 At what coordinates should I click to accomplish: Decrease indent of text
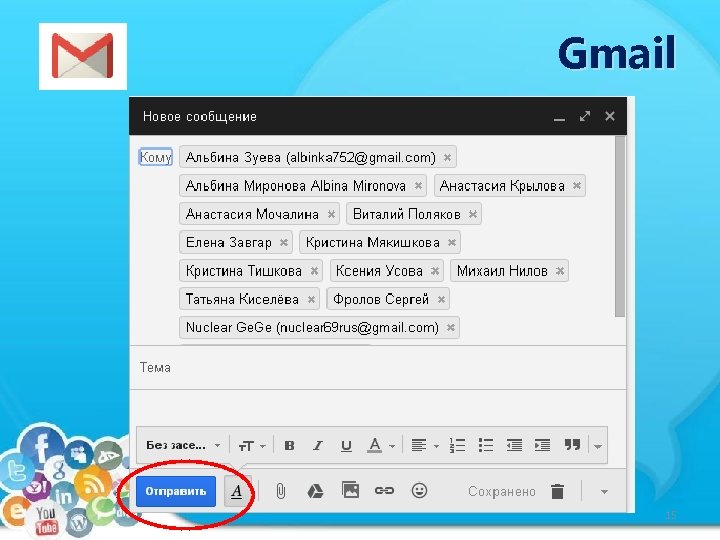[x=514, y=445]
